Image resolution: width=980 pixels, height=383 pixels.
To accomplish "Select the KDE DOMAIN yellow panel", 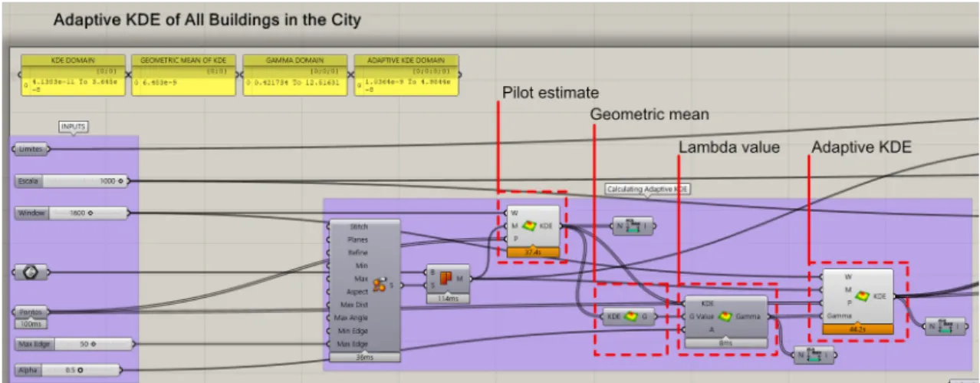I will click(x=73, y=74).
